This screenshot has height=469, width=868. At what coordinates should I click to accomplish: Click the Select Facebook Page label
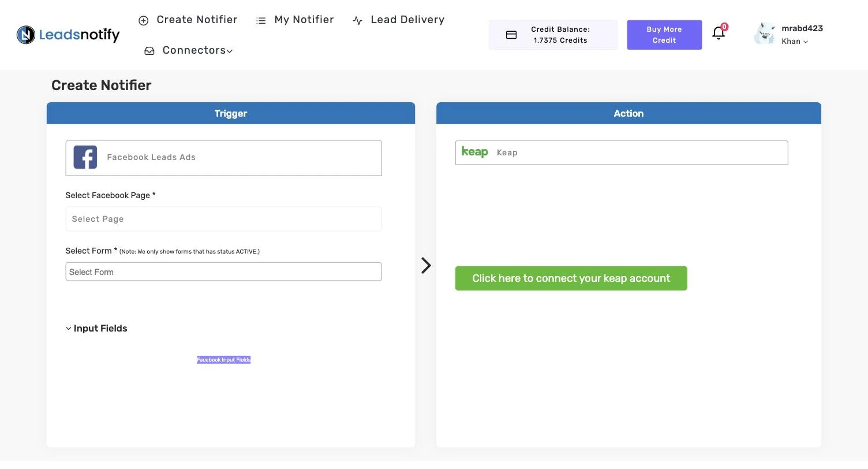click(x=111, y=195)
